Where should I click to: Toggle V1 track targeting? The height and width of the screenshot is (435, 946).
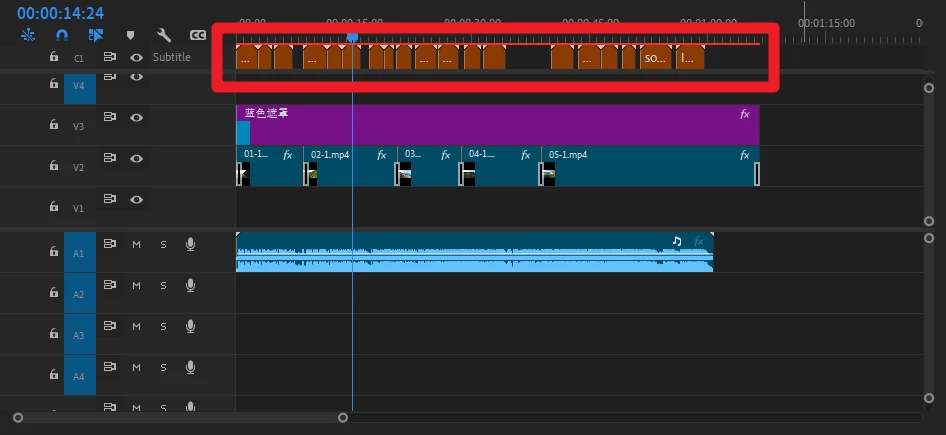click(x=80, y=208)
